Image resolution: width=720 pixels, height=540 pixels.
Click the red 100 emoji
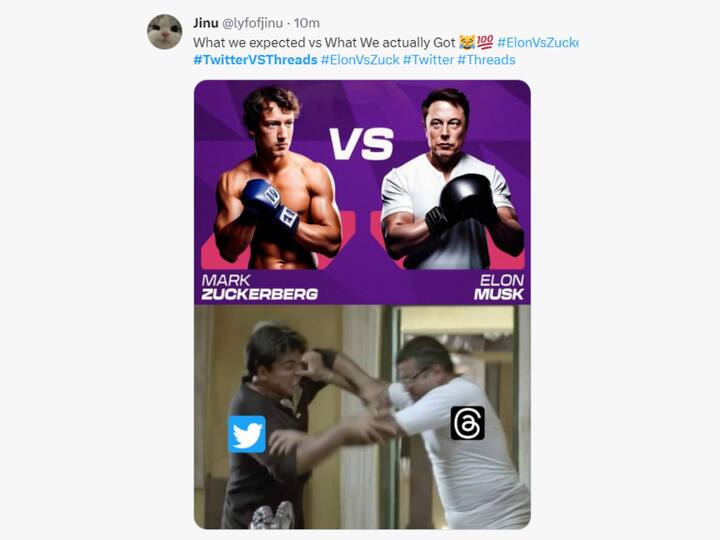pos(485,43)
